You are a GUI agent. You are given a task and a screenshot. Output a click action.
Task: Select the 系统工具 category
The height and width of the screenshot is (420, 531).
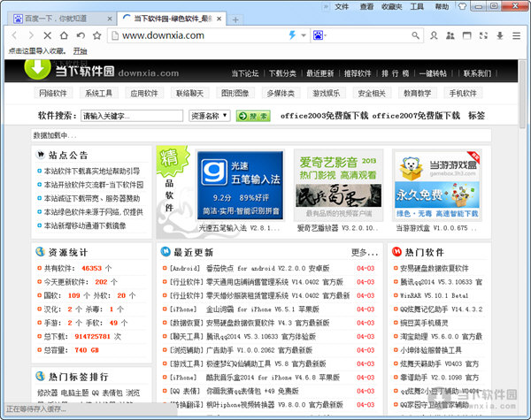[x=98, y=93]
